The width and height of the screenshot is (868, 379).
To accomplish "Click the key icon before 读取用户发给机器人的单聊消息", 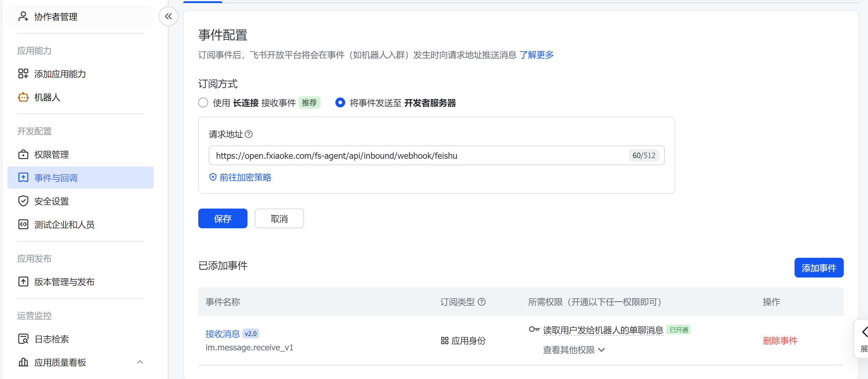I will [534, 329].
